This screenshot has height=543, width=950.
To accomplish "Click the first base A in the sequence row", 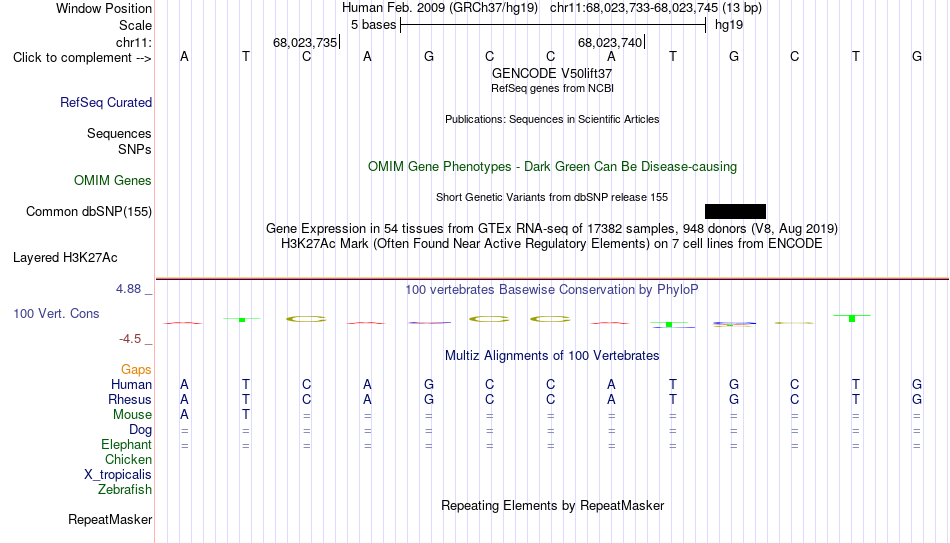I will pos(184,57).
